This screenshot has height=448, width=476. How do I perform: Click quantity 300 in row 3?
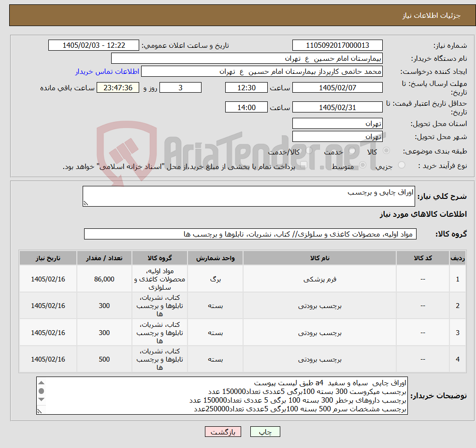click(104, 333)
